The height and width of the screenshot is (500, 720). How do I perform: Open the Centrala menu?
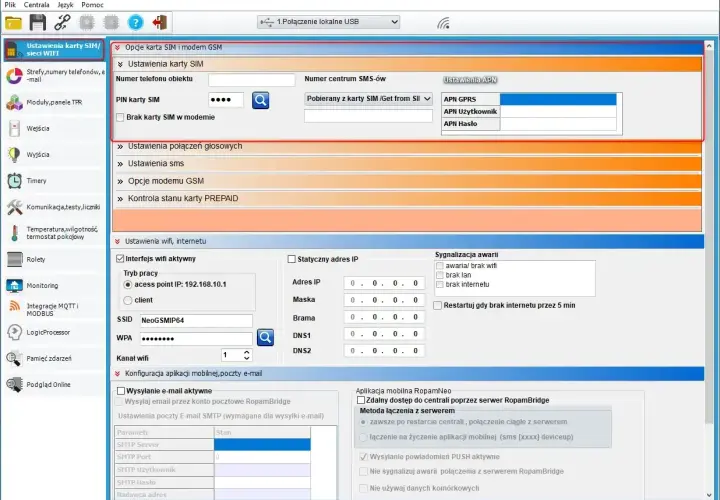tap(36, 5)
